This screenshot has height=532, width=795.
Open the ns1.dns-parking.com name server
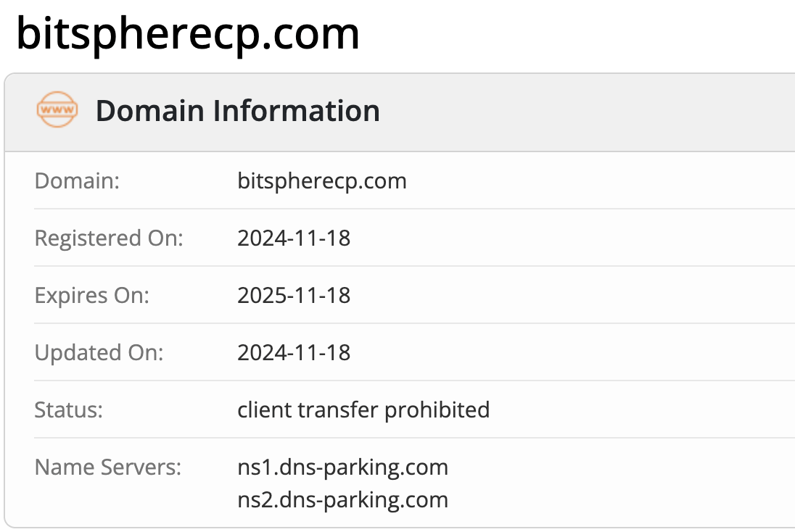[342, 467]
